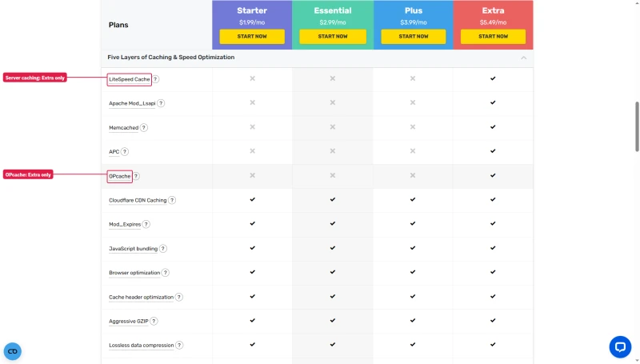This screenshot has height=364, width=640.
Task: Click the Plus plan heading
Action: tap(414, 10)
